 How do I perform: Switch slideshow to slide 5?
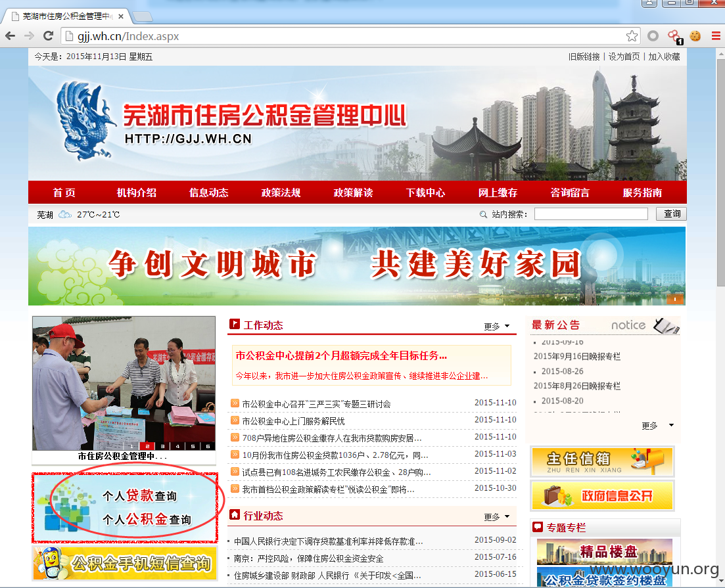[193, 446]
